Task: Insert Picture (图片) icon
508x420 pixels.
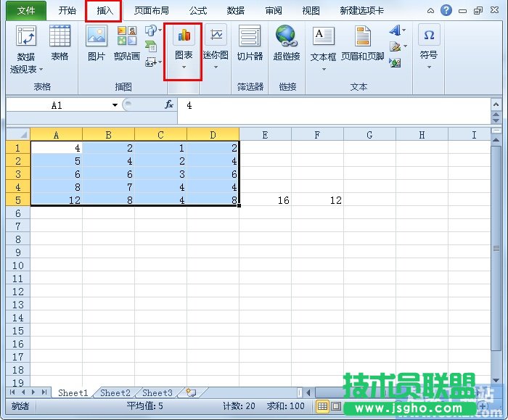Action: (97, 43)
